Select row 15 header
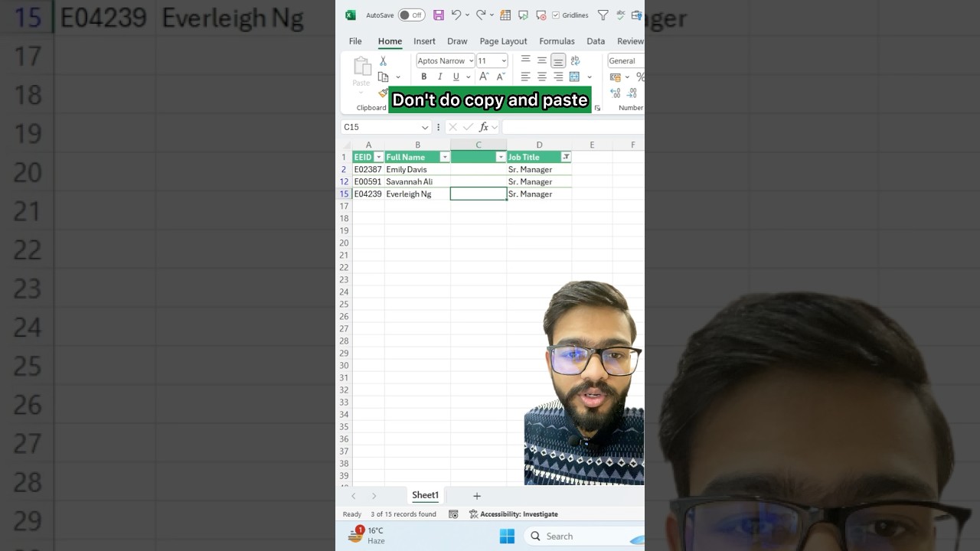Screen dimensions: 980x551 344,194
